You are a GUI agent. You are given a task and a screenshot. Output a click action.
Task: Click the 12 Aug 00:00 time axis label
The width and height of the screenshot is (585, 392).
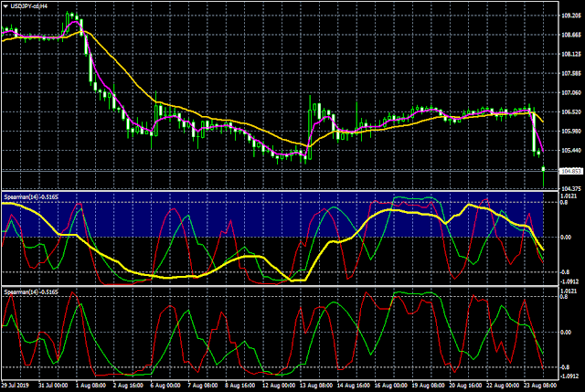[278, 386]
